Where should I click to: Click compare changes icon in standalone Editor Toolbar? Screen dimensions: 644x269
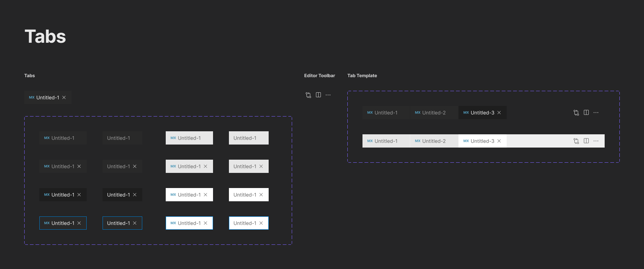(x=308, y=95)
